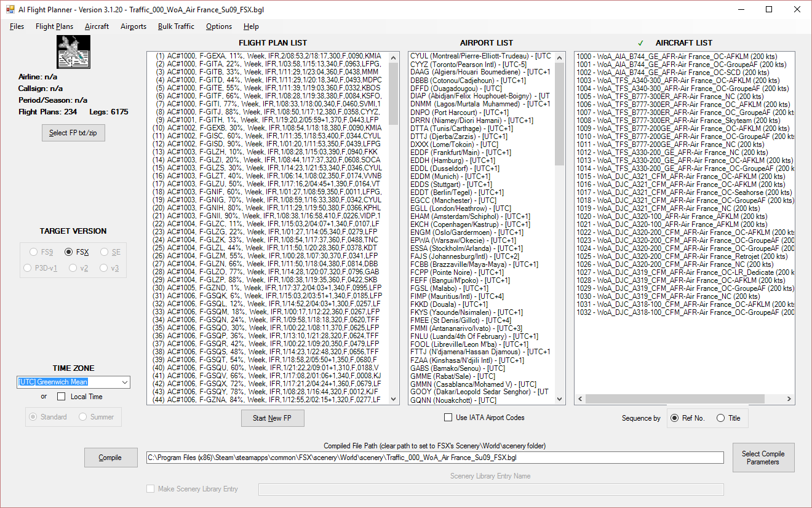Select aircraft 1005 B777-300ER Air France NC
Image resolution: width=812 pixels, height=508 pixels.
coord(685,97)
